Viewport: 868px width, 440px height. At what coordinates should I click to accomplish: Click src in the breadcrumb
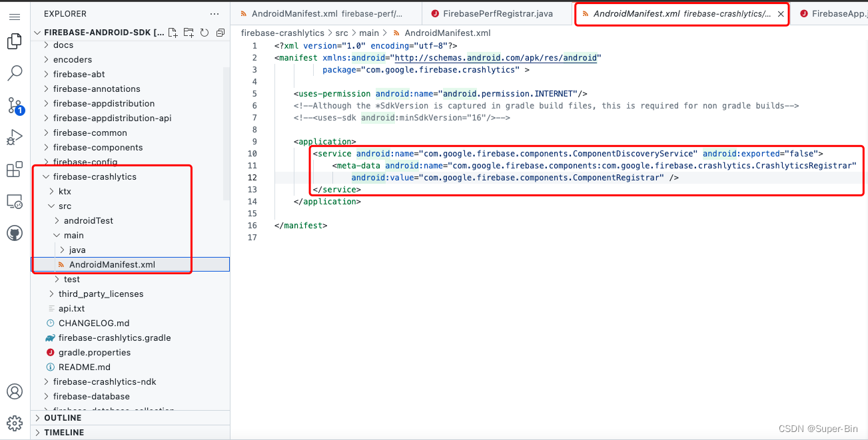click(342, 33)
